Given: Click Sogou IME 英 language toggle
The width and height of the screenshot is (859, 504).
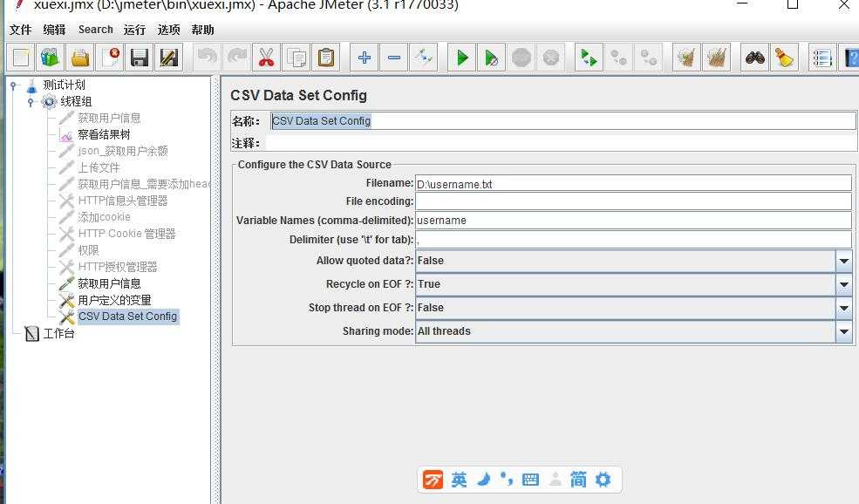Looking at the screenshot, I should (459, 480).
